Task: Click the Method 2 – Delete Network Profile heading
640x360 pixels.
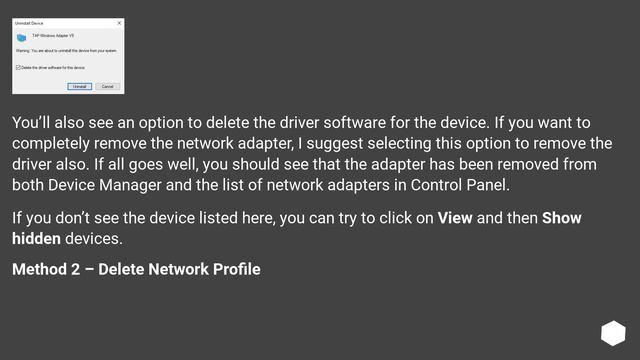Action: (136, 269)
